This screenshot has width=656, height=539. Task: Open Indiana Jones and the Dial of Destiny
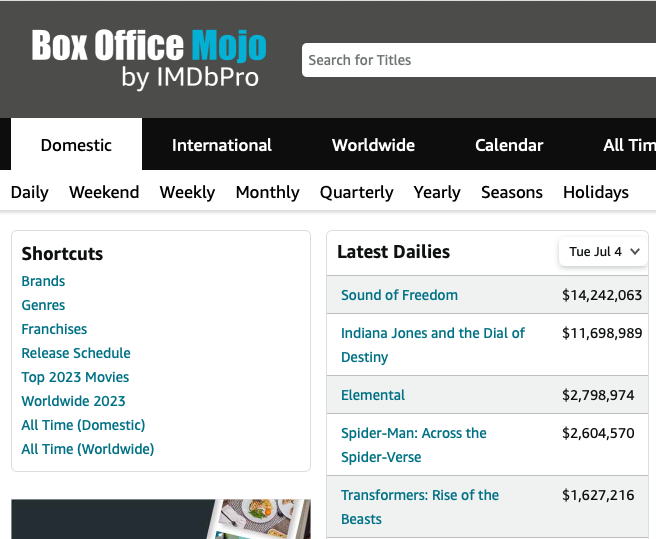[433, 345]
